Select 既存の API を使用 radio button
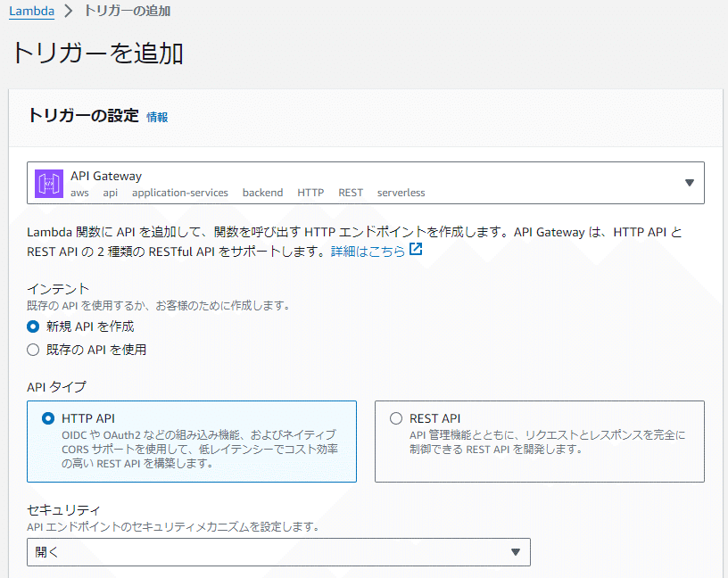 tap(33, 350)
